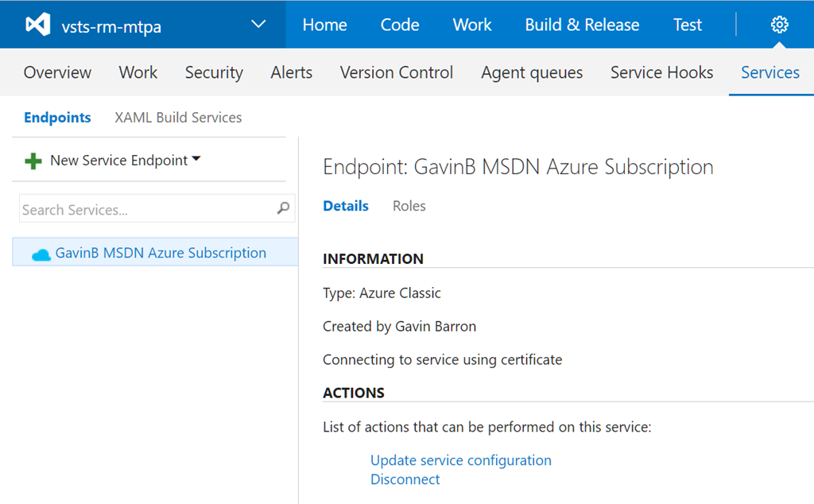
Task: Open the settings gear icon
Action: [779, 25]
